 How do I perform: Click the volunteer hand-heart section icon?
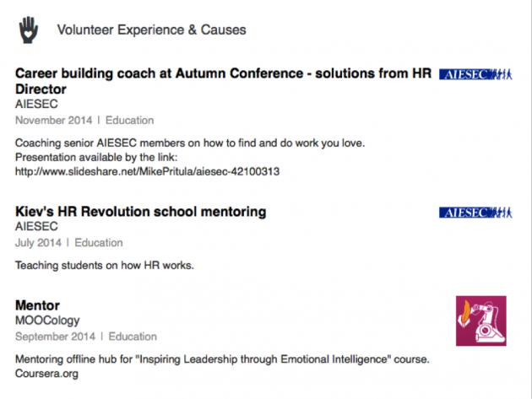click(29, 30)
